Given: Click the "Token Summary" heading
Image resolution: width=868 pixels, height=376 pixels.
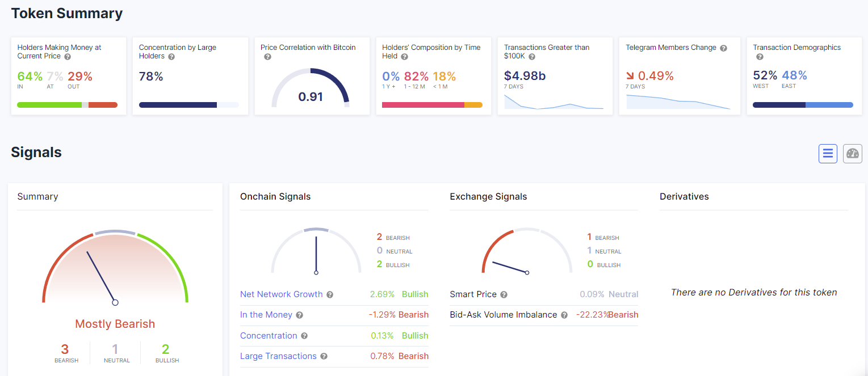Looking at the screenshot, I should point(67,14).
